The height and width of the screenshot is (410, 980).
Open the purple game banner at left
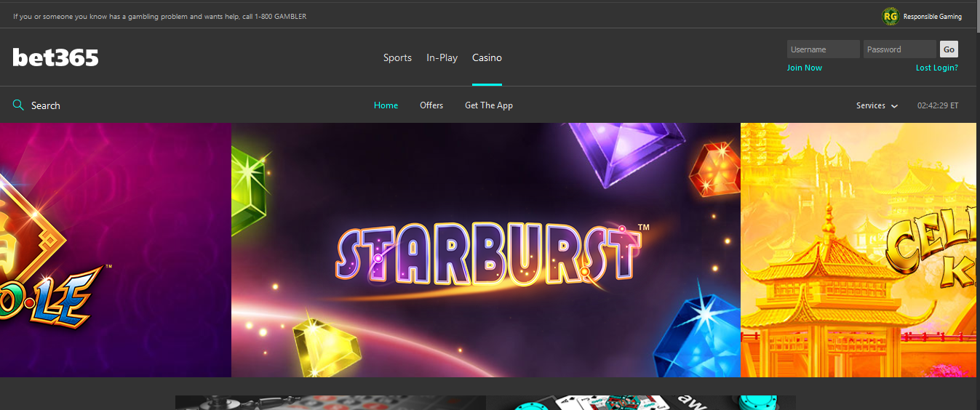pyautogui.click(x=116, y=250)
